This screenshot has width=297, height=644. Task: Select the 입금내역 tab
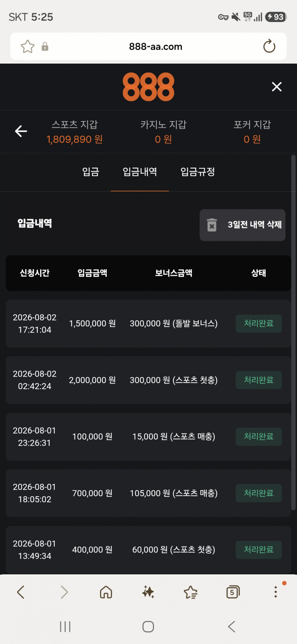click(140, 172)
